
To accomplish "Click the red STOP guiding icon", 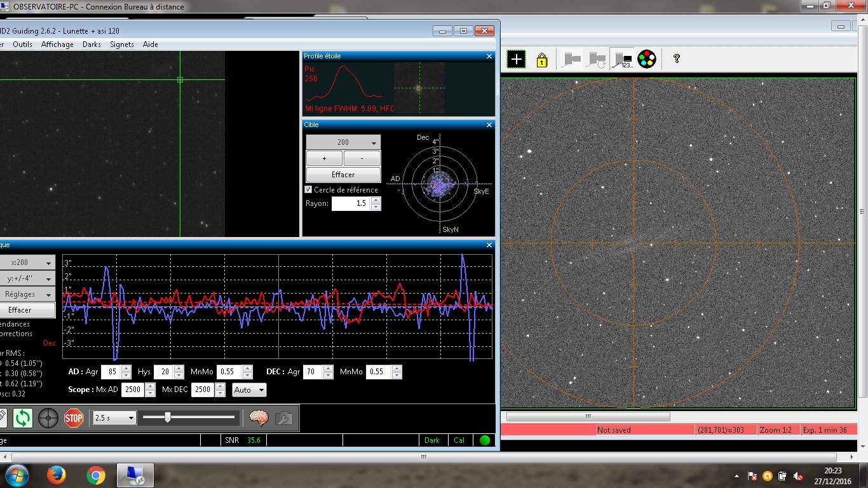I will coord(74,418).
